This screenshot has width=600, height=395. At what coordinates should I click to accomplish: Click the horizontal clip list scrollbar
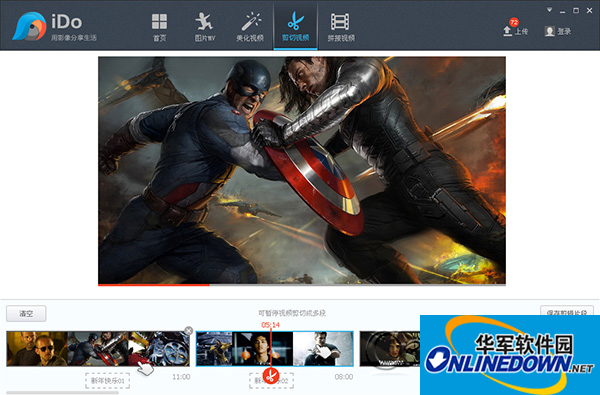point(63,392)
